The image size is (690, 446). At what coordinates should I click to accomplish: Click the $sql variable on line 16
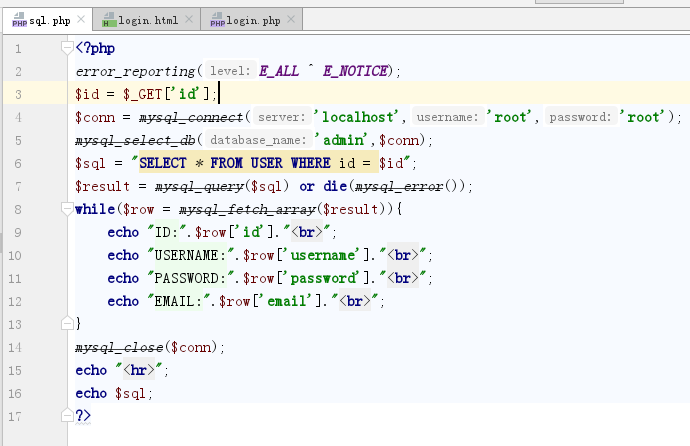tap(130, 393)
